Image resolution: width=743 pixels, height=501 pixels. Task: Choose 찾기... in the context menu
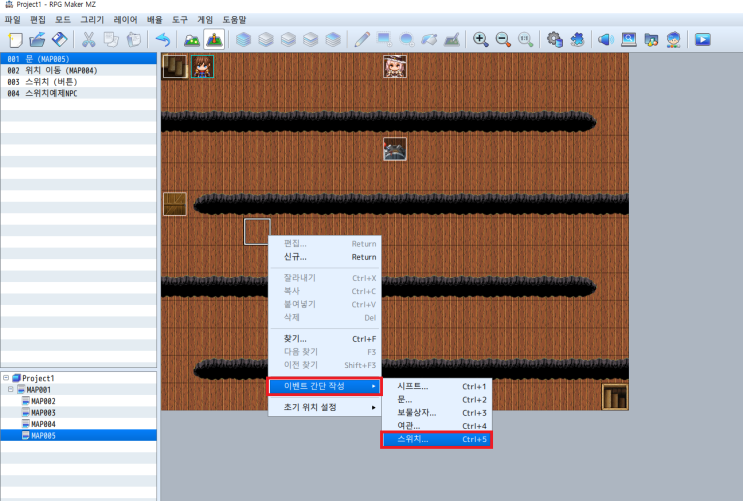click(x=325, y=338)
